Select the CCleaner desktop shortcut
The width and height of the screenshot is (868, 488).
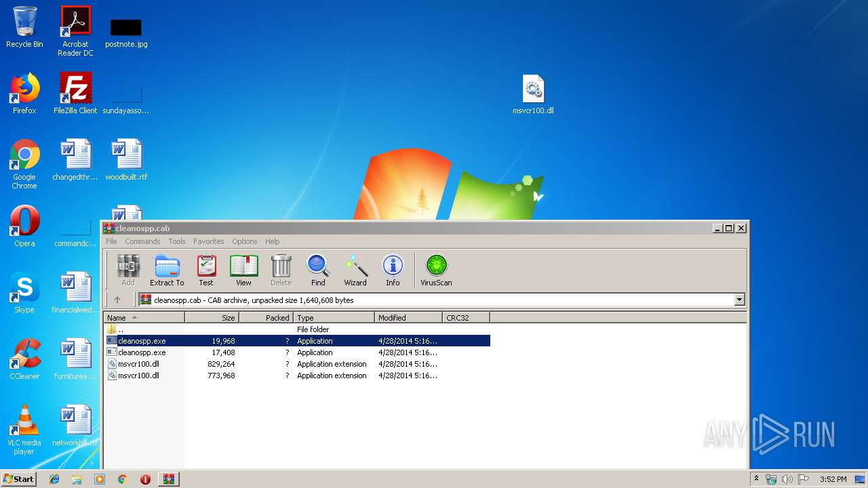(24, 359)
